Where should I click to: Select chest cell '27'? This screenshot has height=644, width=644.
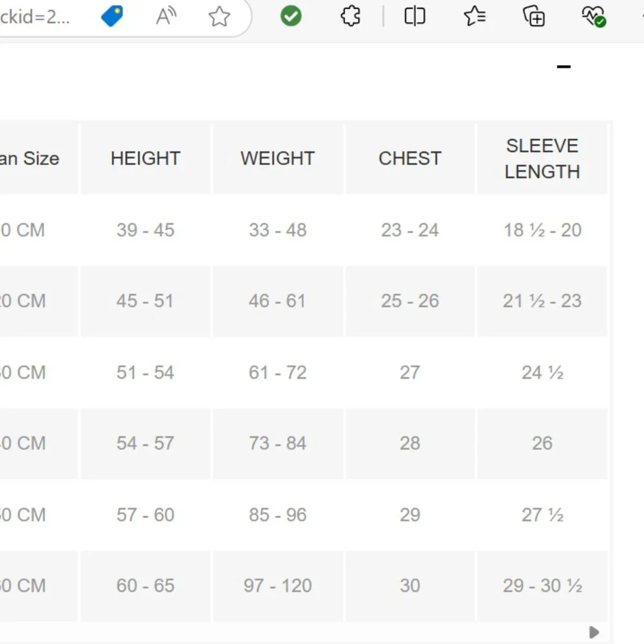(x=410, y=372)
